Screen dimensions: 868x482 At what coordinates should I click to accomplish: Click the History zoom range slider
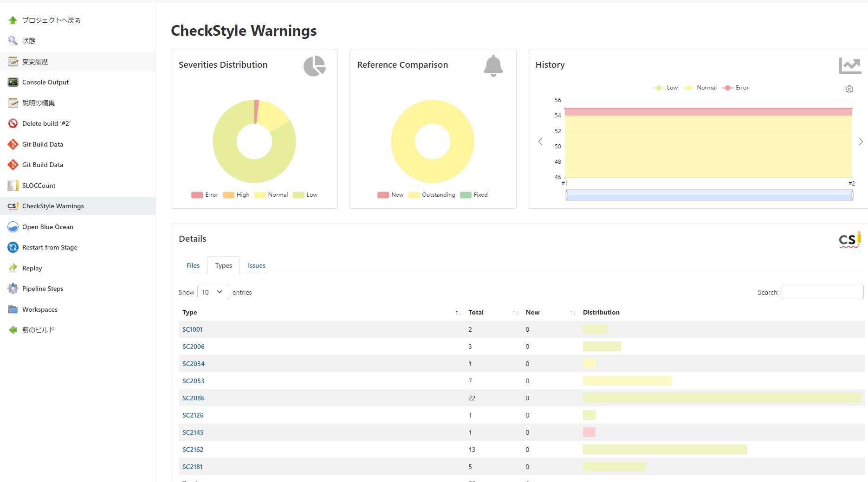(709, 195)
